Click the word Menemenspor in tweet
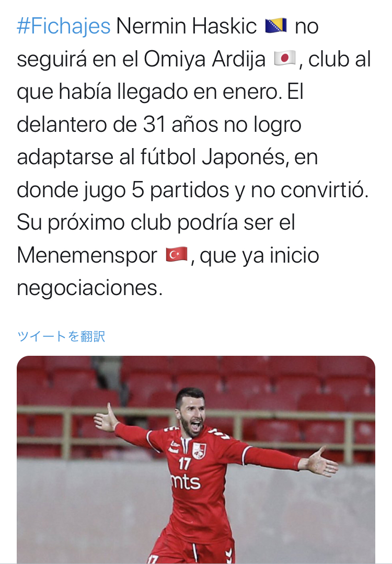 coord(87,256)
